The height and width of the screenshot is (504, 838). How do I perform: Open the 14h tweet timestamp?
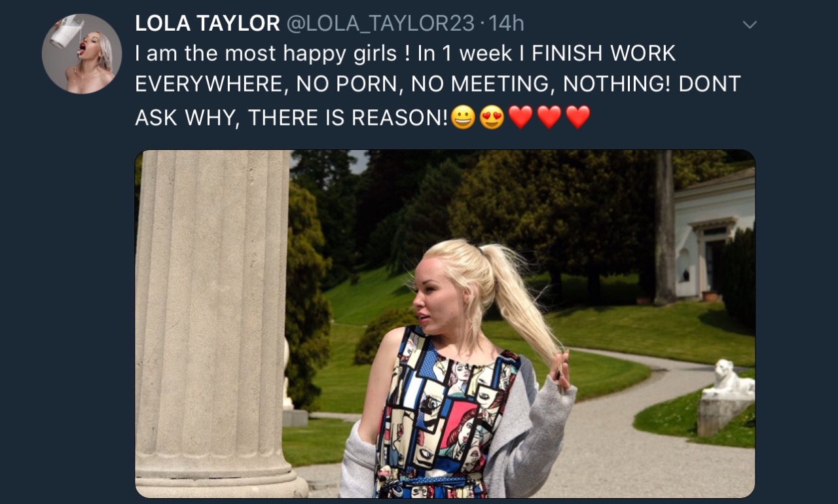[x=506, y=24]
